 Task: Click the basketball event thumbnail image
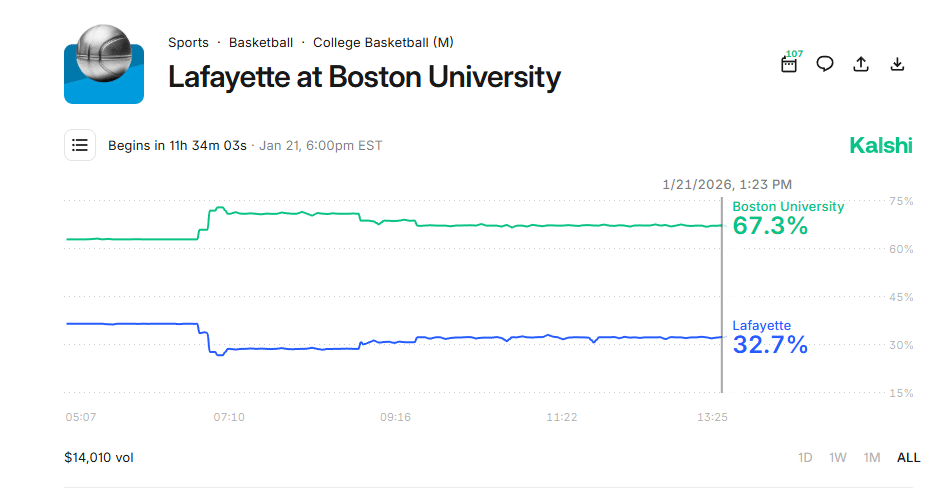coord(104,64)
